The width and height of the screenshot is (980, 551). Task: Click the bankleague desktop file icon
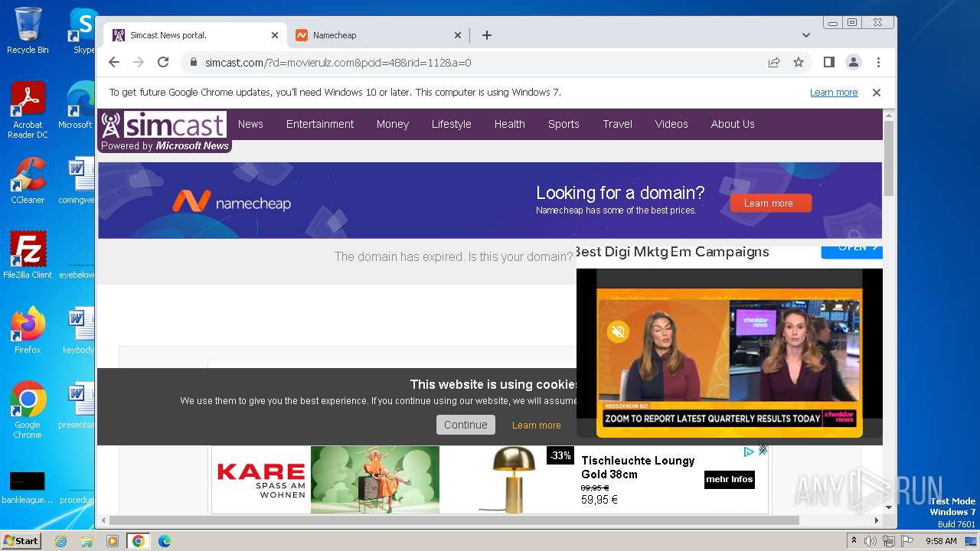28,487
